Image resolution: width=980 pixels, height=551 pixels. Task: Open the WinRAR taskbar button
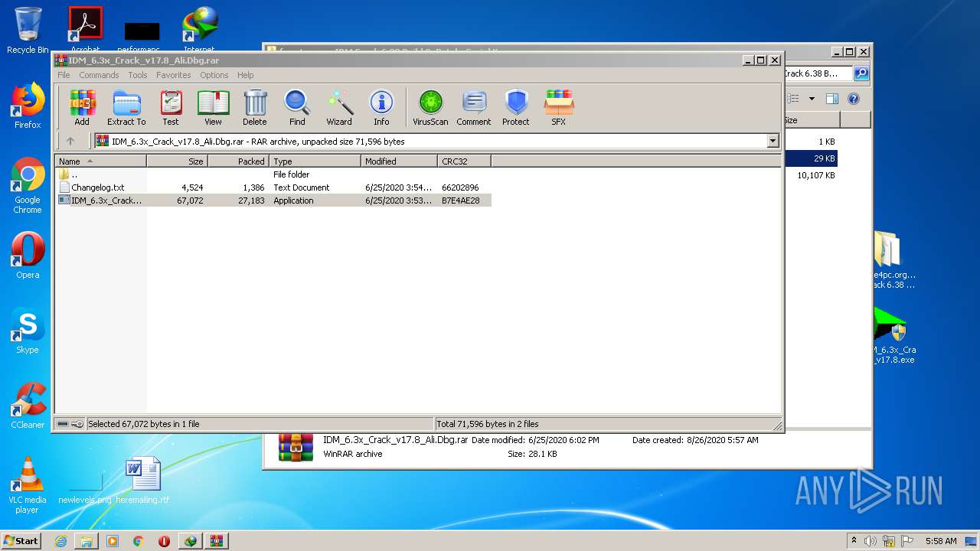[216, 541]
